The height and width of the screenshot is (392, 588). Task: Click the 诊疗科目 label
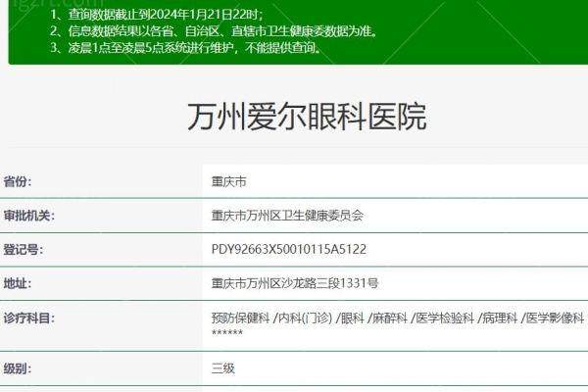click(x=28, y=318)
